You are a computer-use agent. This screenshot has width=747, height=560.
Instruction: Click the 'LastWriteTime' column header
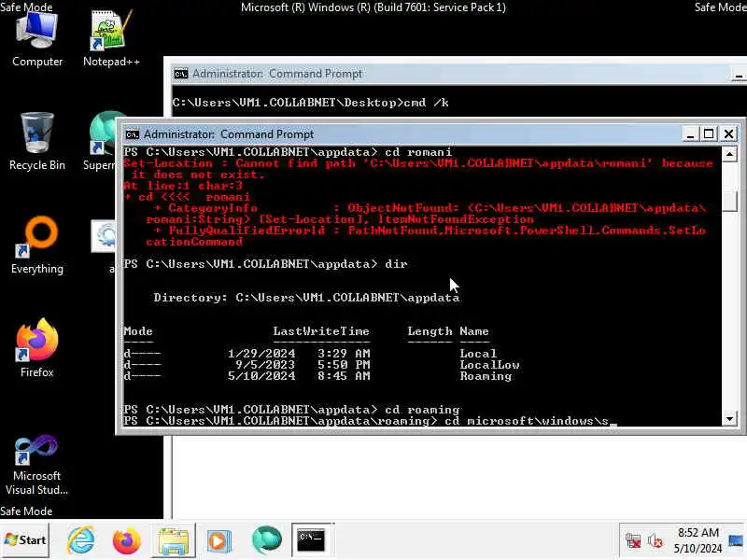[321, 331]
